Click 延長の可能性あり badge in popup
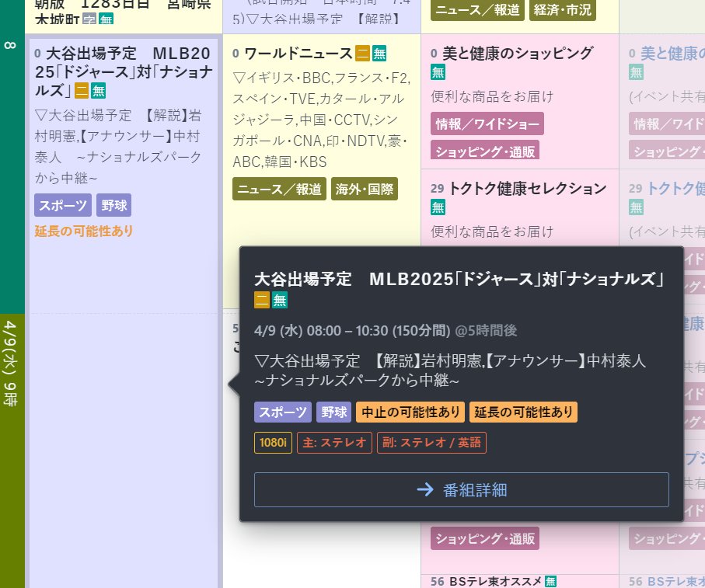This screenshot has height=588, width=705. point(523,412)
